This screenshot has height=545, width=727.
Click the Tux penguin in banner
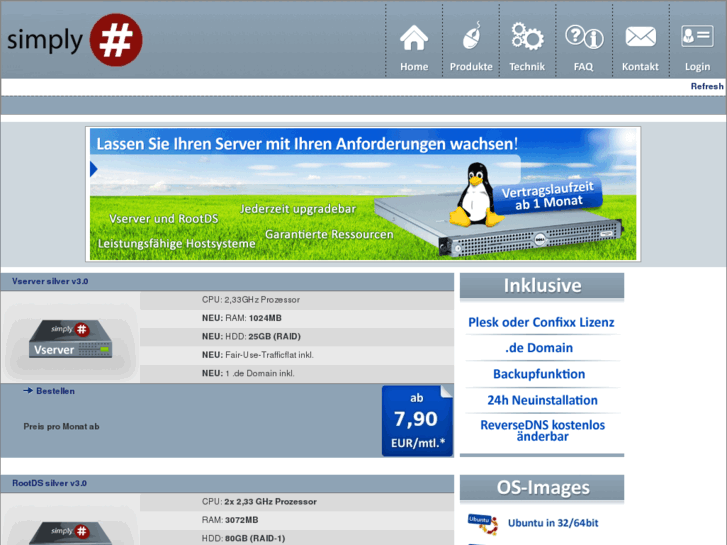point(476,195)
